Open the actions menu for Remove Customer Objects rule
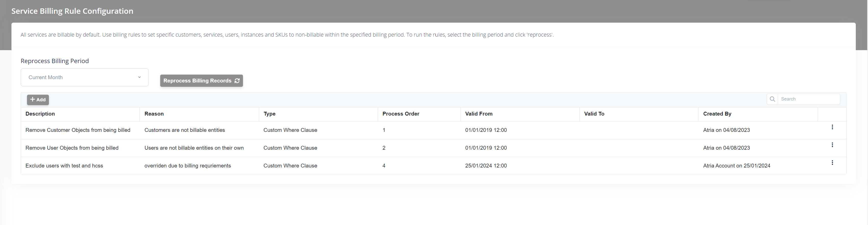The height and width of the screenshot is (225, 868). (833, 127)
